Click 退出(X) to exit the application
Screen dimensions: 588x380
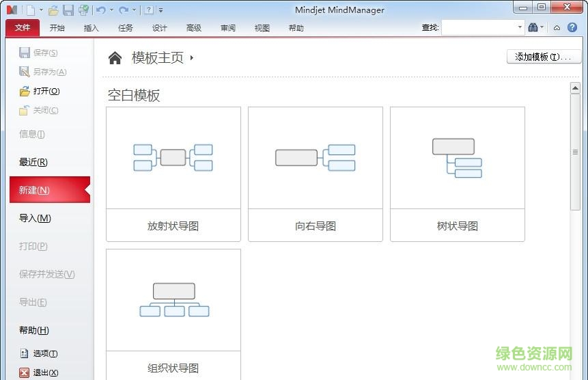click(x=39, y=372)
